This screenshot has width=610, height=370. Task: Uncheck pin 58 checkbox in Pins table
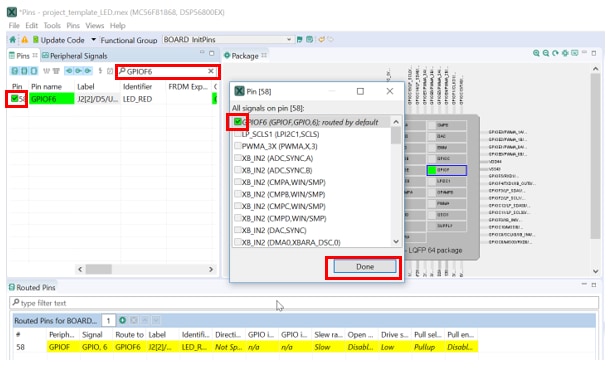coord(14,99)
